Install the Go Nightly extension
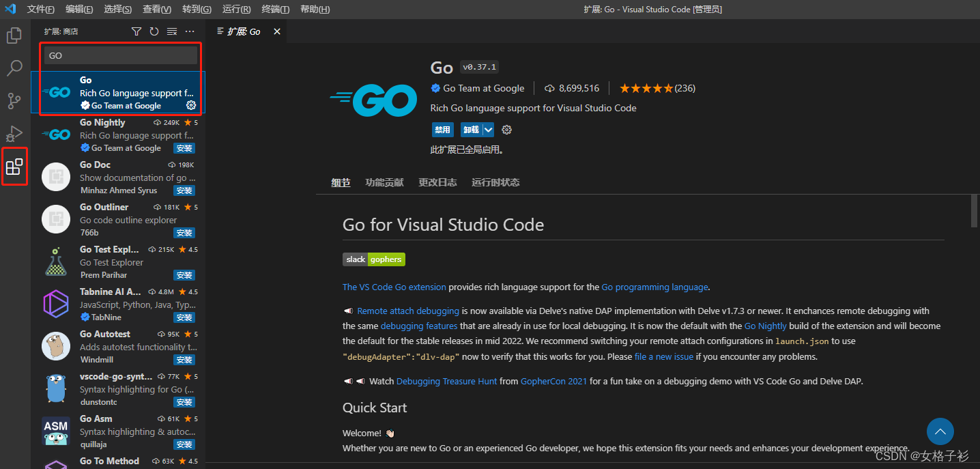 (x=184, y=148)
